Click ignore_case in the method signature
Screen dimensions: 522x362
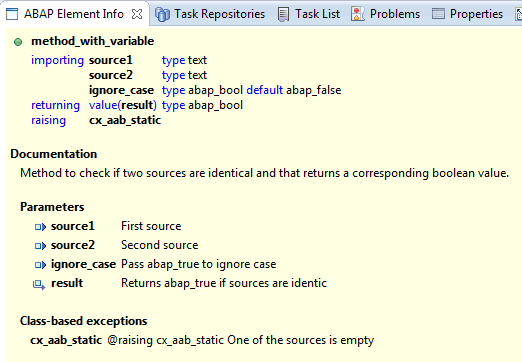[121, 90]
